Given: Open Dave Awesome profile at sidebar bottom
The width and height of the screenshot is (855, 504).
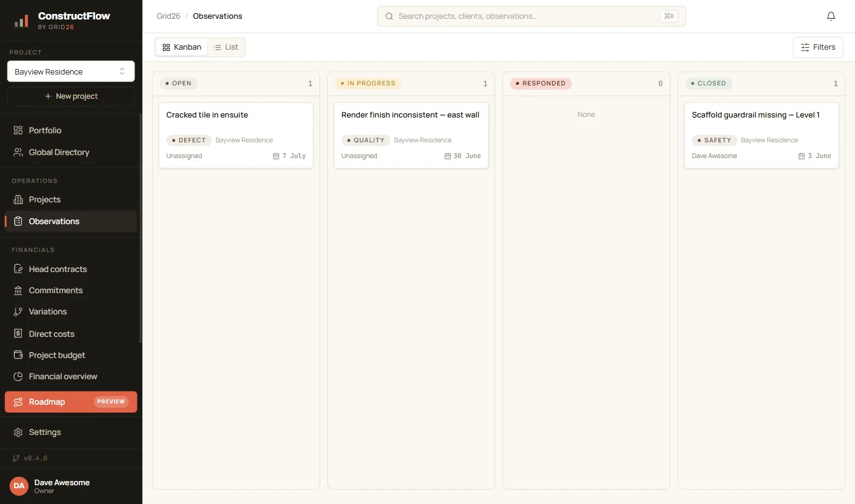Looking at the screenshot, I should tap(71, 486).
